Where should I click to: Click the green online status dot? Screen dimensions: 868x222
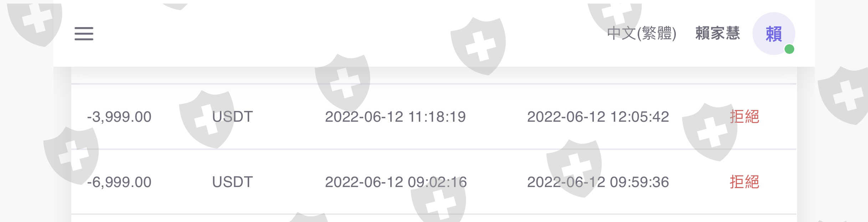click(x=789, y=49)
